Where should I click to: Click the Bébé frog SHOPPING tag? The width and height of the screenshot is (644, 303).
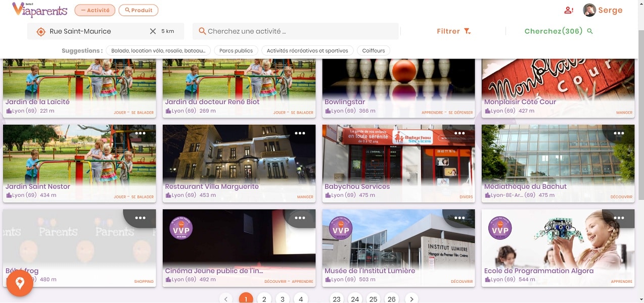coord(144,281)
